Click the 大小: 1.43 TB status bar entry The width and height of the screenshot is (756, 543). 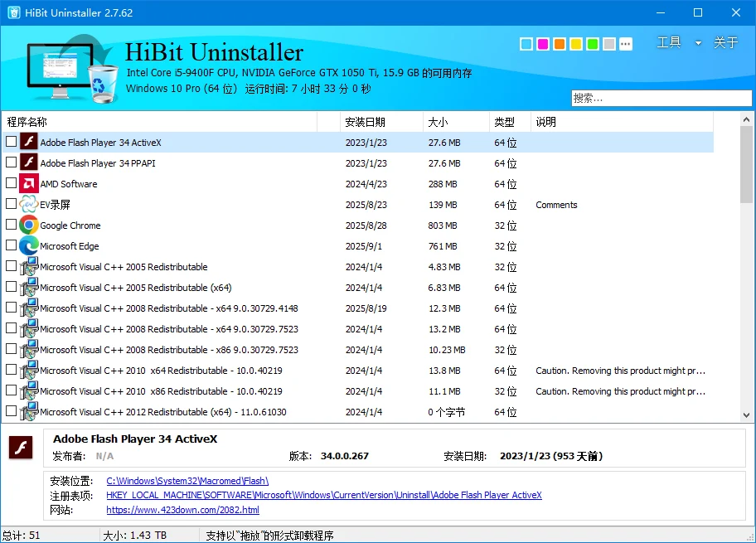(134, 536)
